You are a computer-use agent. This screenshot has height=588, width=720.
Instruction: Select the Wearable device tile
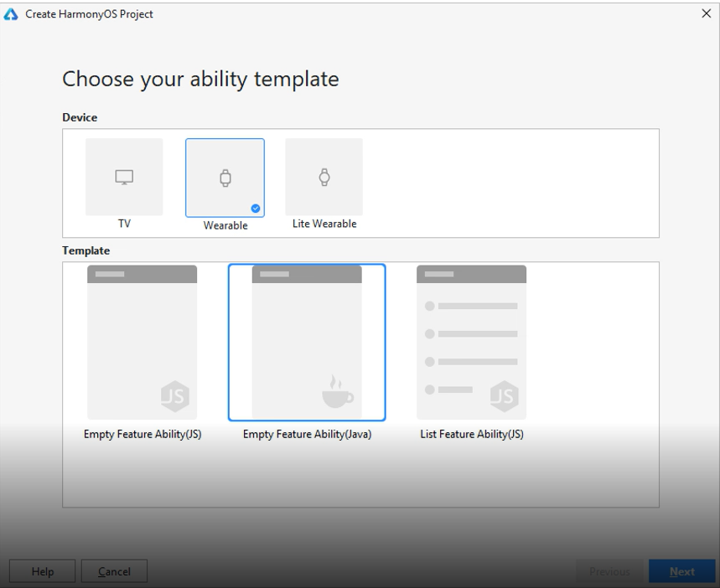coord(225,178)
